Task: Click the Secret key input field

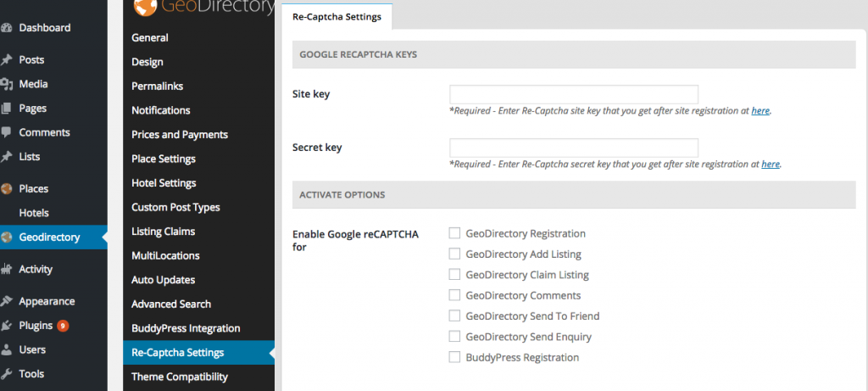Action: (x=574, y=148)
